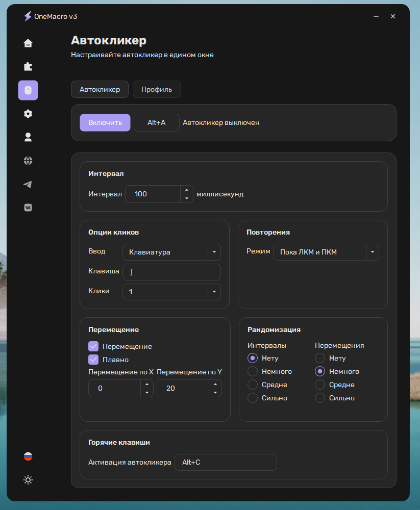Open settings gear in sidebar
Image resolution: width=420 pixels, height=510 pixels.
click(28, 114)
